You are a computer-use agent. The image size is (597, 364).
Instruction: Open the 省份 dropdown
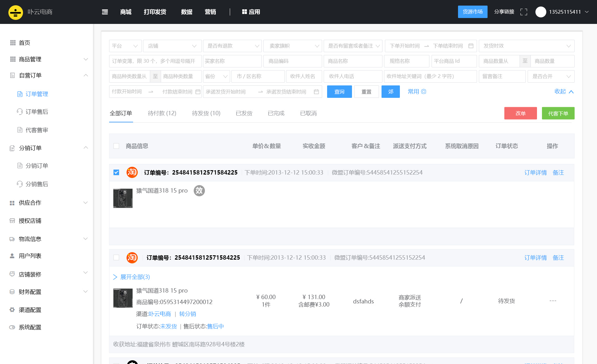[x=216, y=76]
